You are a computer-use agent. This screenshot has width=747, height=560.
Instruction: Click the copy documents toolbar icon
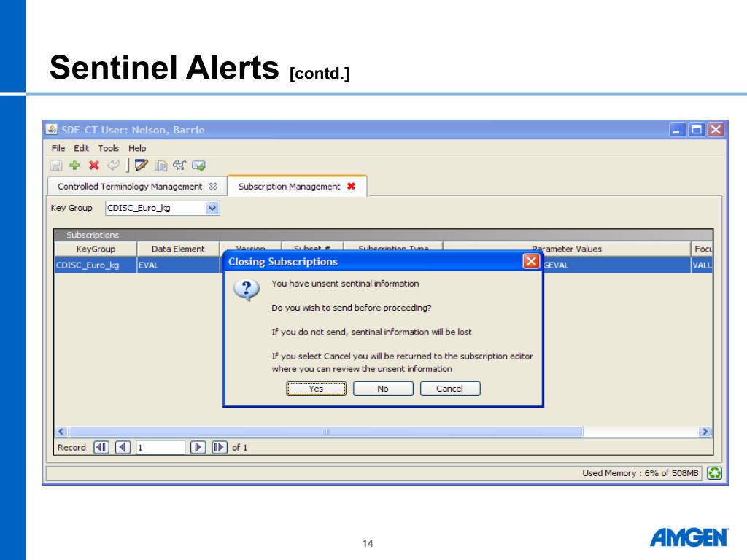[161, 166]
